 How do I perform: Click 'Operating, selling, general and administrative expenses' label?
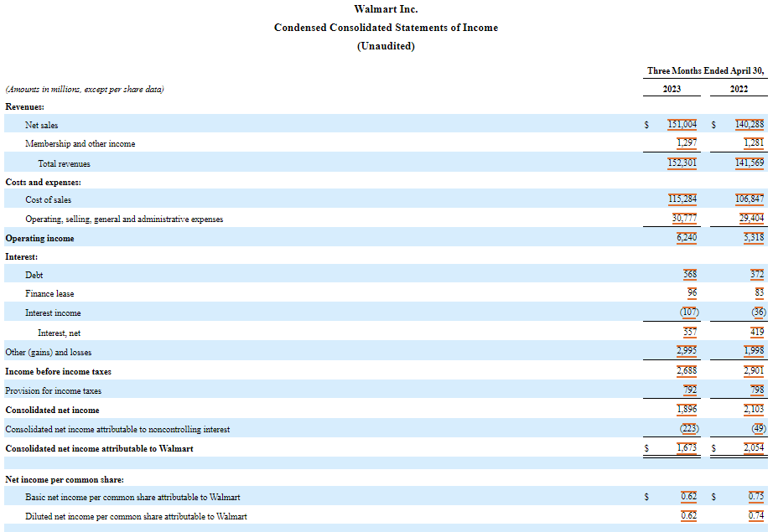click(124, 220)
